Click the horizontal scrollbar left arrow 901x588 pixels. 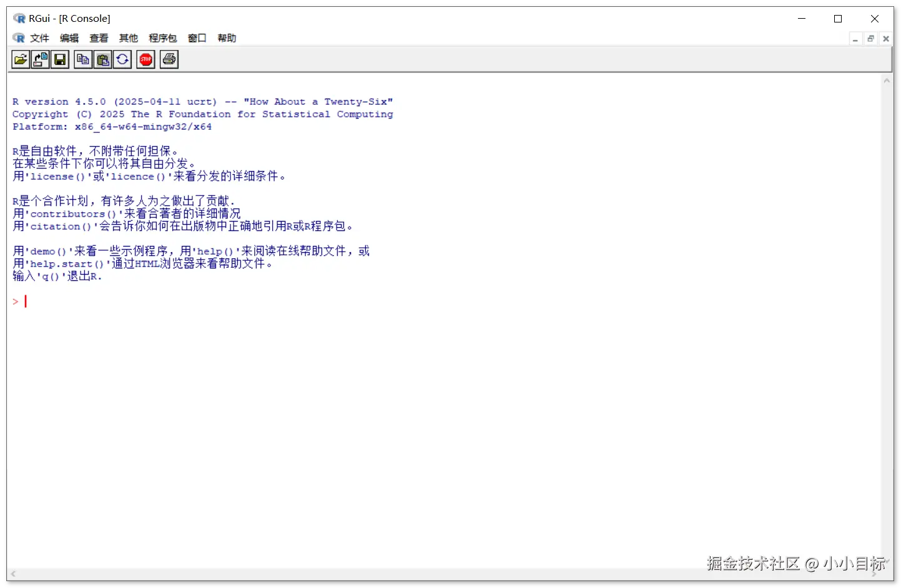click(13, 574)
